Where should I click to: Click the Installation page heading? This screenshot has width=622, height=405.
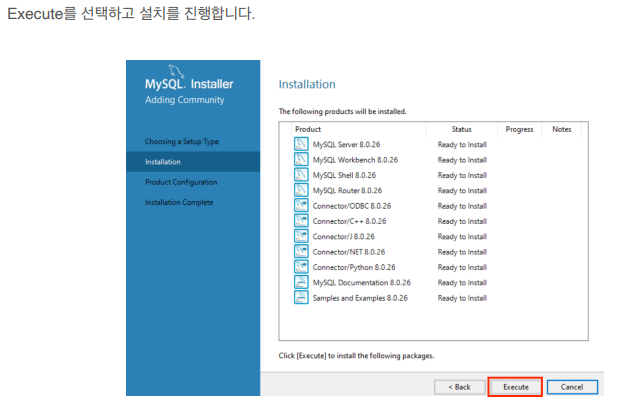(x=307, y=84)
